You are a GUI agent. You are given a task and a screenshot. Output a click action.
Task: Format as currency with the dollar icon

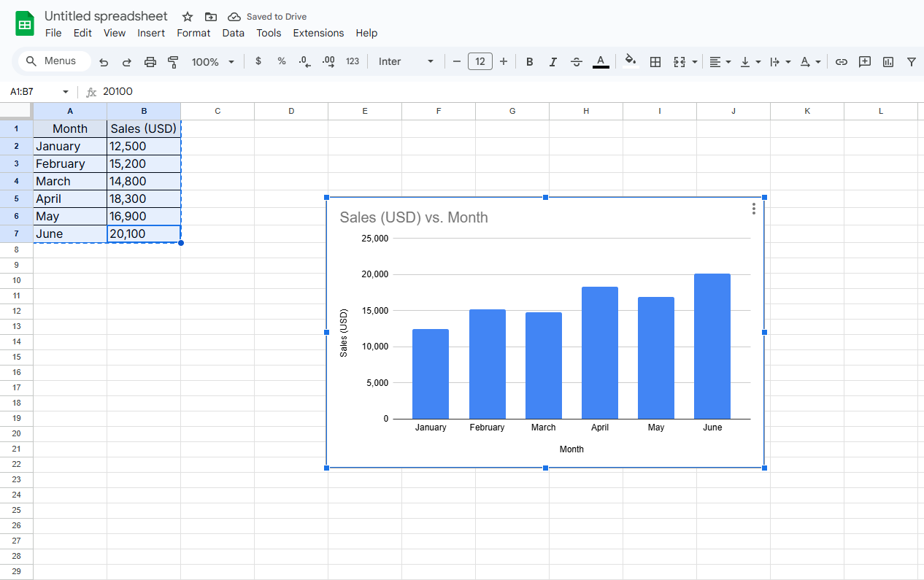pos(258,61)
